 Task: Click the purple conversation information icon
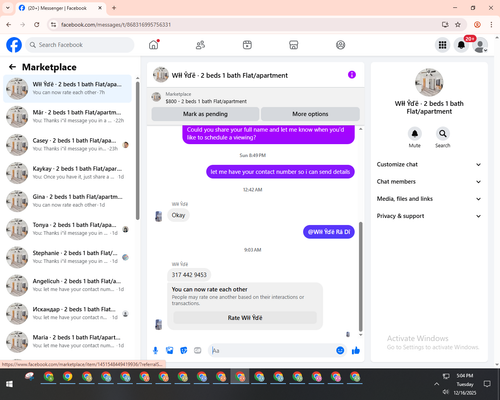[x=352, y=75]
